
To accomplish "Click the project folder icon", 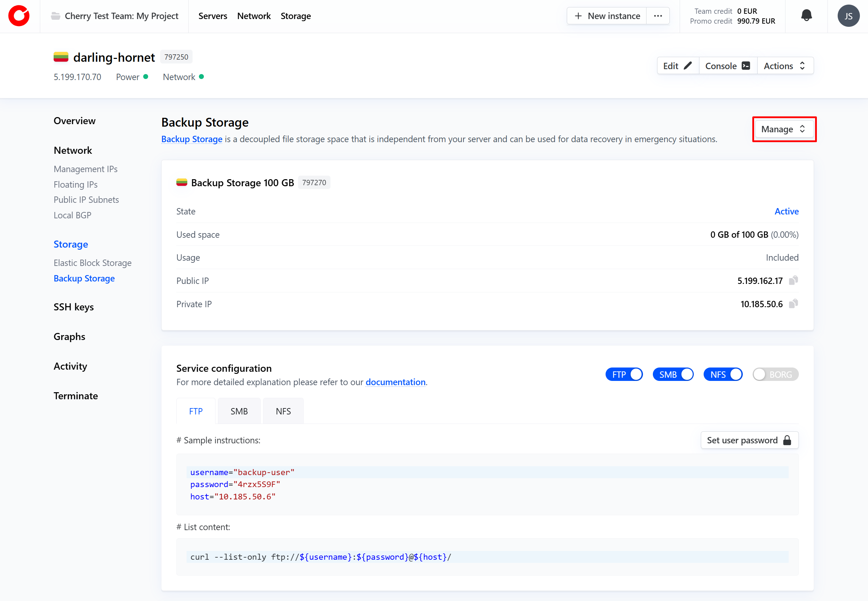I will pos(56,16).
